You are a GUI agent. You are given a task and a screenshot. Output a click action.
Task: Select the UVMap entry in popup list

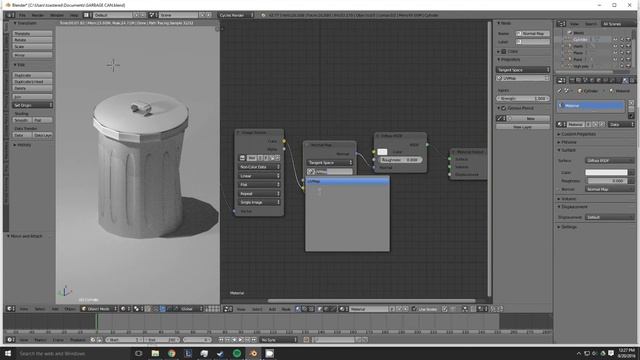[347, 181]
